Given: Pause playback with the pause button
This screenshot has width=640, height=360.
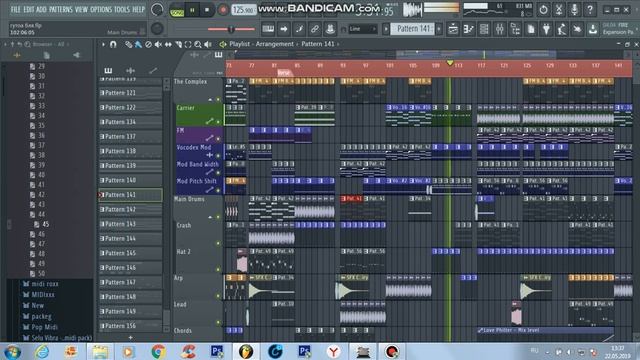Looking at the screenshot, I should click(192, 10).
